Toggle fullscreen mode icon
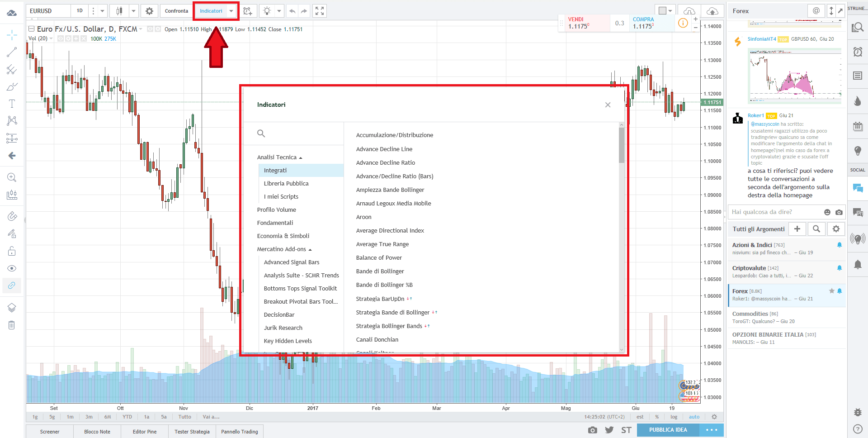The height and width of the screenshot is (438, 868). pyautogui.click(x=320, y=11)
